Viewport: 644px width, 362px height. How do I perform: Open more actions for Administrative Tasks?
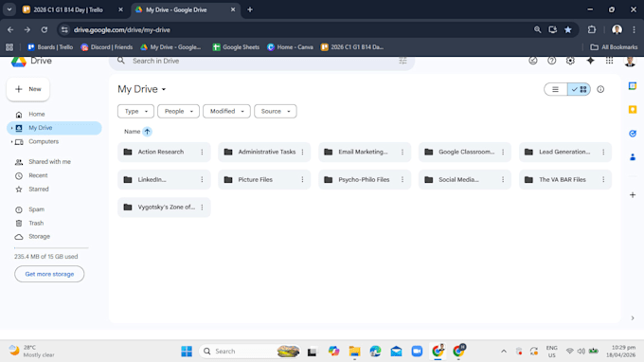(x=302, y=152)
